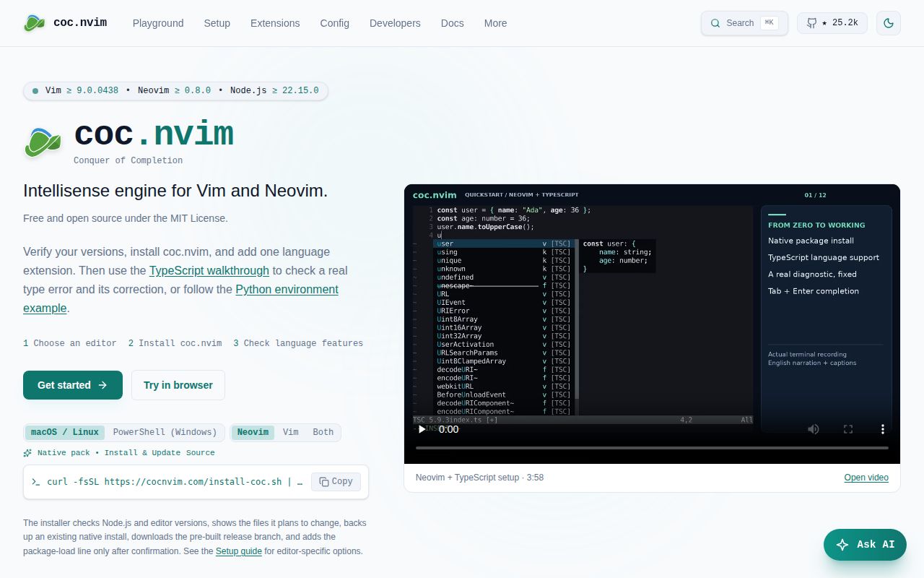The height and width of the screenshot is (578, 924).
Task: Open the GitHub stars 25.2k link
Action: pyautogui.click(x=832, y=23)
